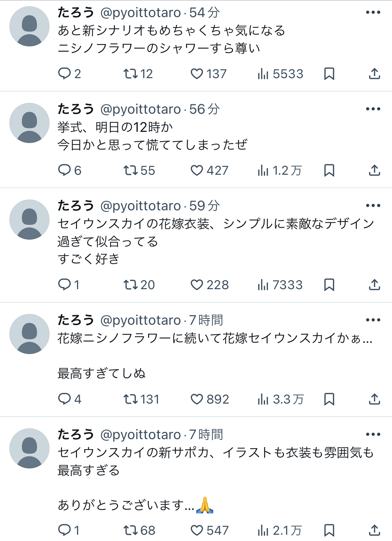
Task: View analytics showing 3.3万 views
Action: 280,399
